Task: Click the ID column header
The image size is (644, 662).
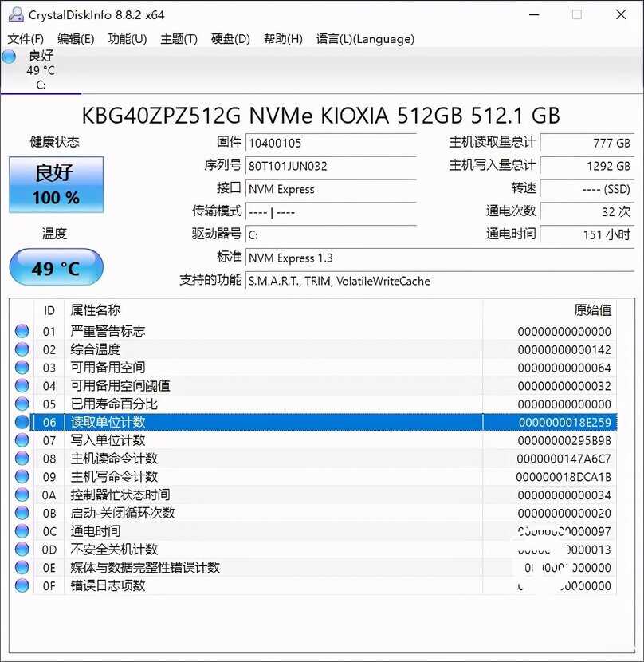Action: pos(49,310)
